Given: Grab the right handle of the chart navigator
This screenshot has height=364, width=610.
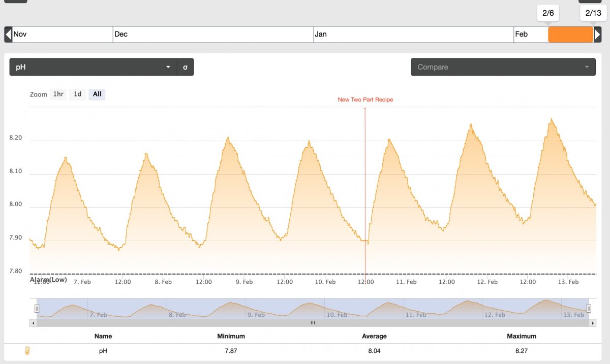Looking at the screenshot, I should coord(589,308).
